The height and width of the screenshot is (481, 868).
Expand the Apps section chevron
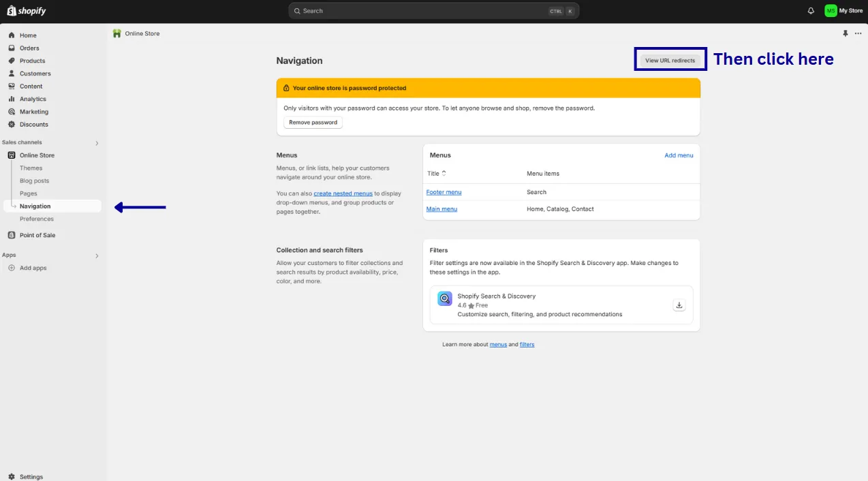[97, 256]
